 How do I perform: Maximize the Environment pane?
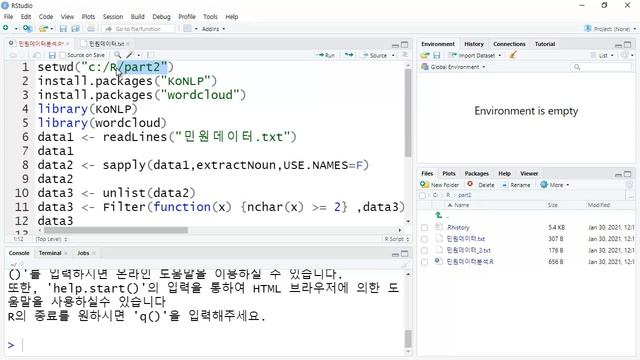pyautogui.click(x=628, y=44)
